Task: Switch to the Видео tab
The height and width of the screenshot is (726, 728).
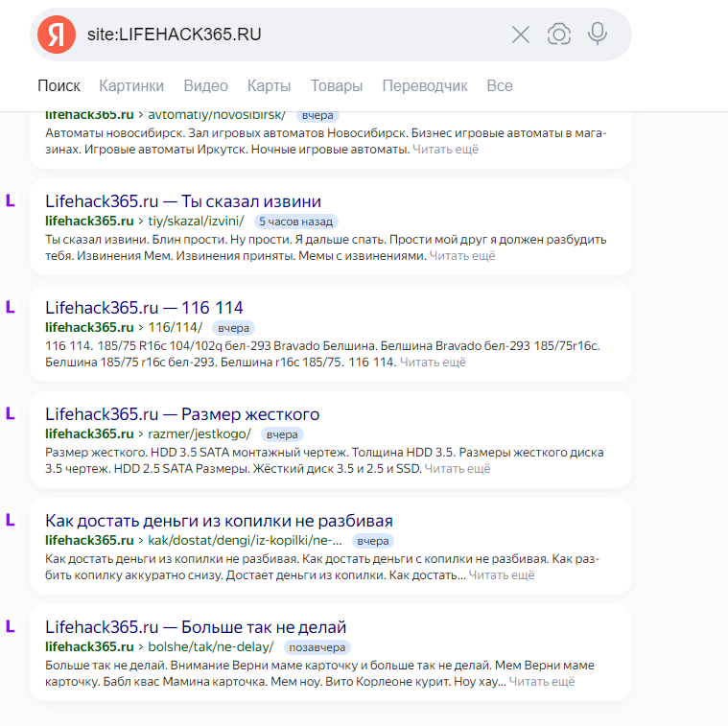Action: (205, 86)
